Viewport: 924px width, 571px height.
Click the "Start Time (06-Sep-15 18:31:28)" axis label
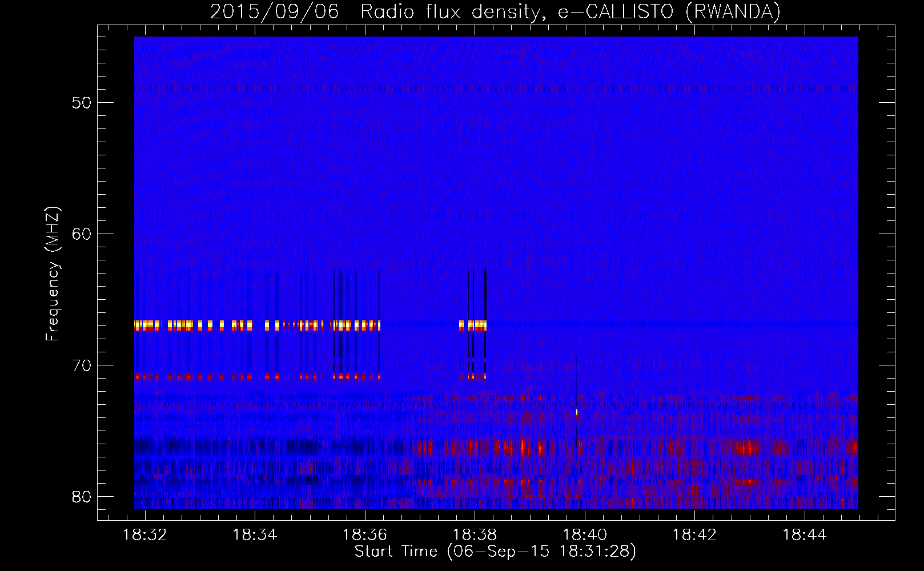click(495, 552)
